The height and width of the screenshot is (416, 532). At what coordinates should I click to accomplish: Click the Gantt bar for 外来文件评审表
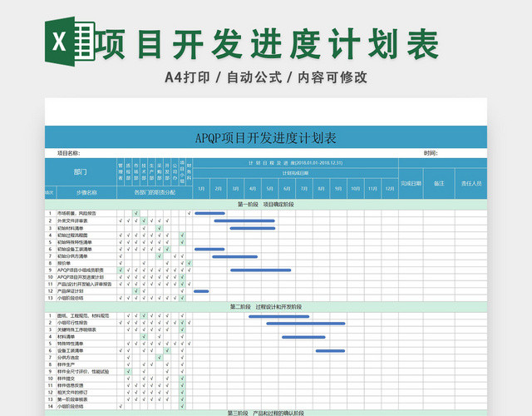click(244, 220)
